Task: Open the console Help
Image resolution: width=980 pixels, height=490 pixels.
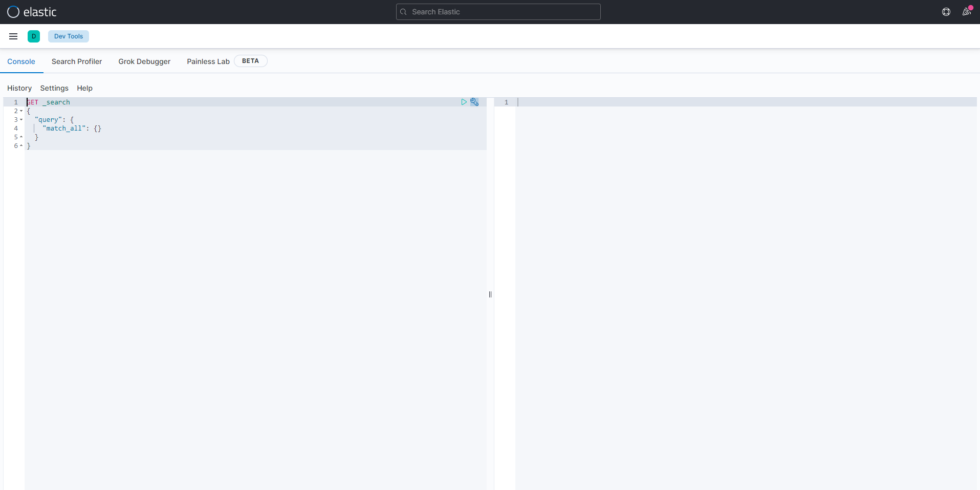Action: click(84, 88)
